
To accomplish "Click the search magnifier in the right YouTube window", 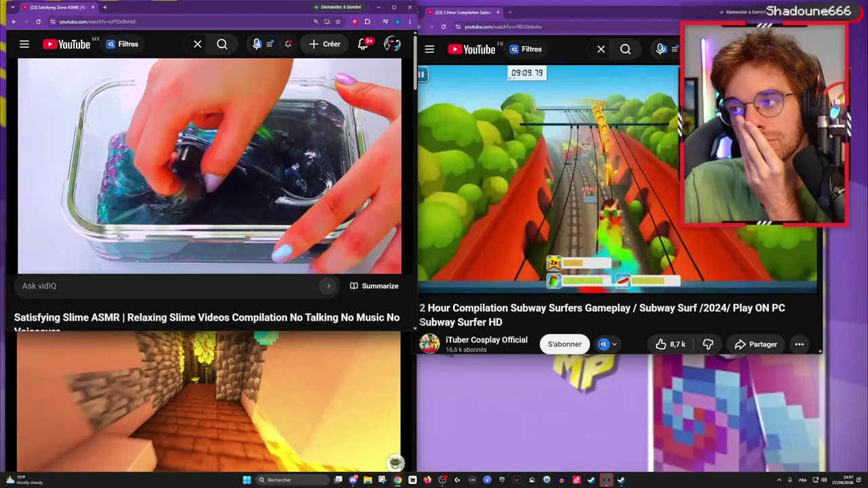I will tap(625, 49).
